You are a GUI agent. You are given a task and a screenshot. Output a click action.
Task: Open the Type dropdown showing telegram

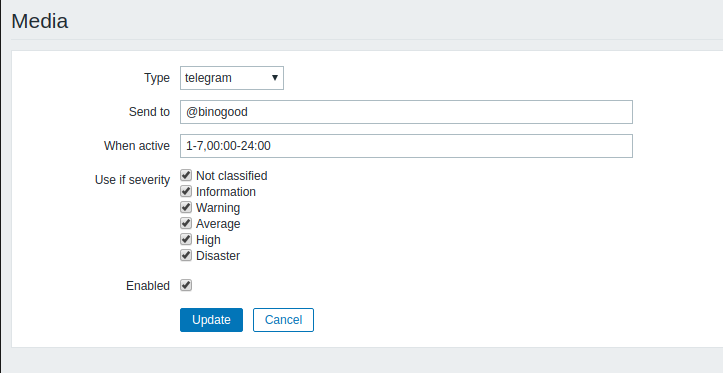tap(231, 78)
